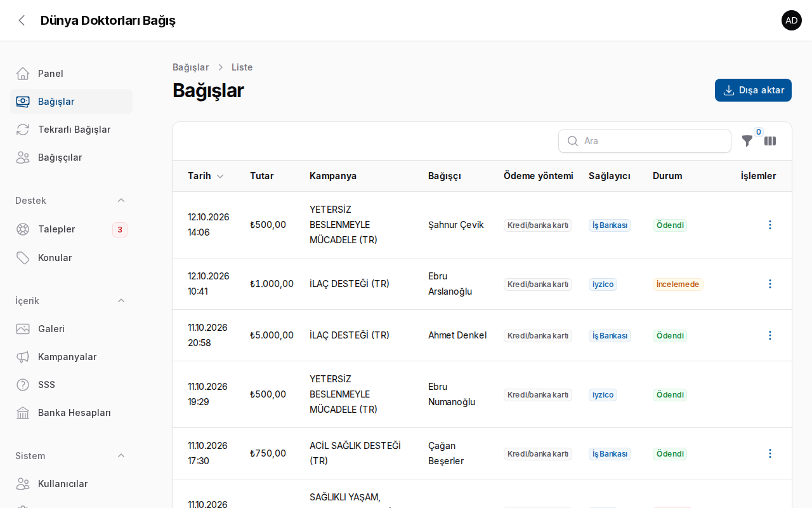This screenshot has width=812, height=508.
Task: Open row actions for Şahnur Çevik
Action: coord(770,225)
